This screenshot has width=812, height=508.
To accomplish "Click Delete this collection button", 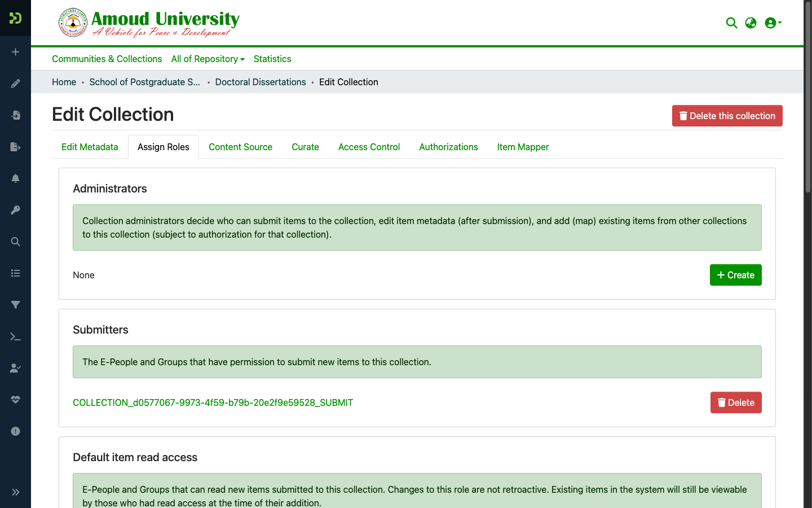I will [x=727, y=116].
